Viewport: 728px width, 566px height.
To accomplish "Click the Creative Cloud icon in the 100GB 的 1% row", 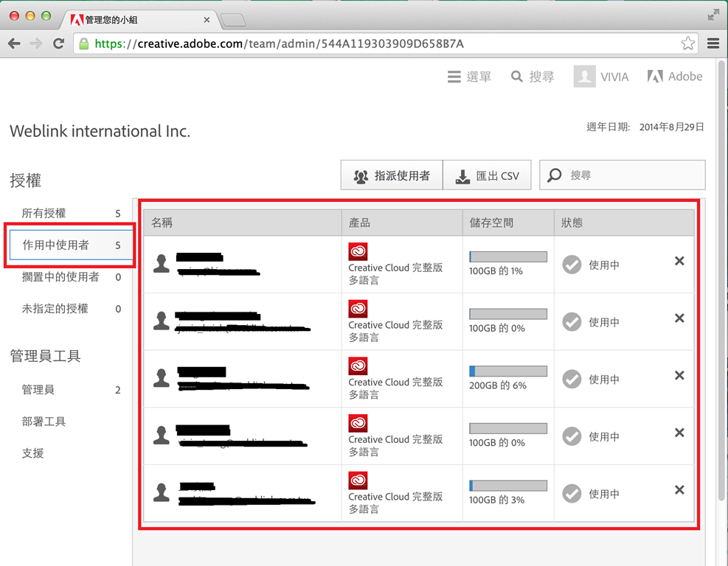I will 358,251.
